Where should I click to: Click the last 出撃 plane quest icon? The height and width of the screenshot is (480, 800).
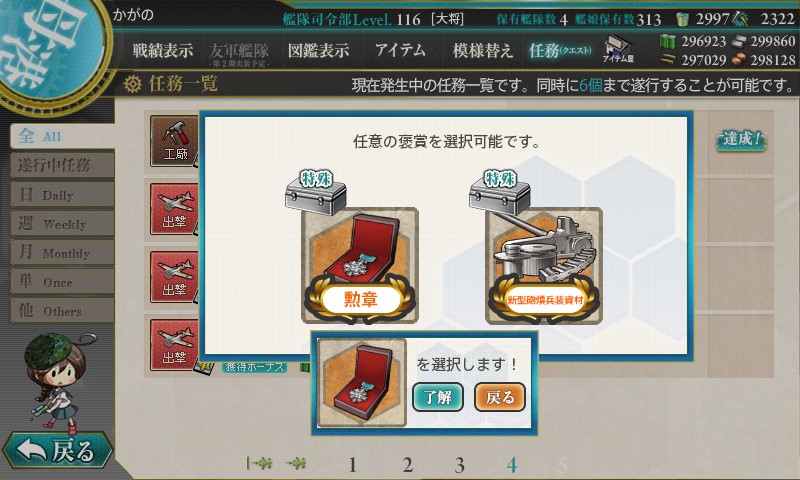(x=174, y=345)
